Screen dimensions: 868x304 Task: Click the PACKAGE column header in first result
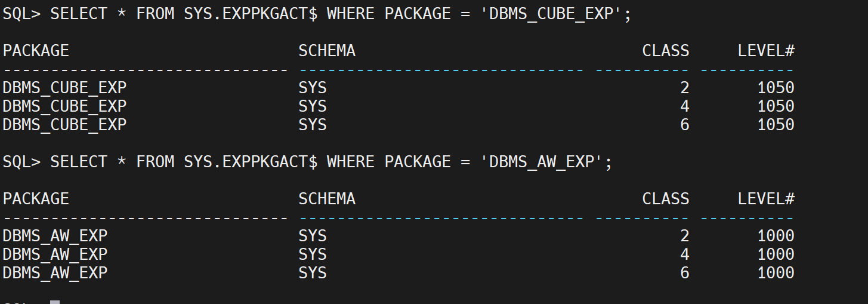click(x=36, y=51)
